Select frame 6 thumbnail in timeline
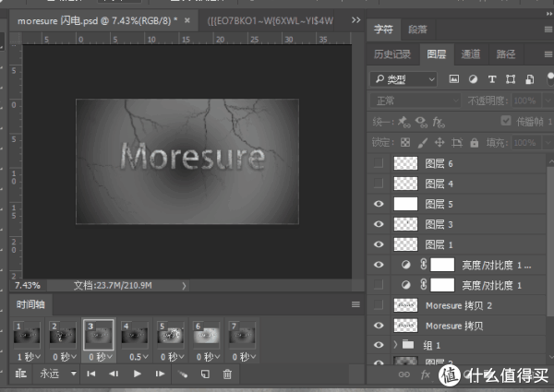554x392 pixels. pyautogui.click(x=205, y=336)
